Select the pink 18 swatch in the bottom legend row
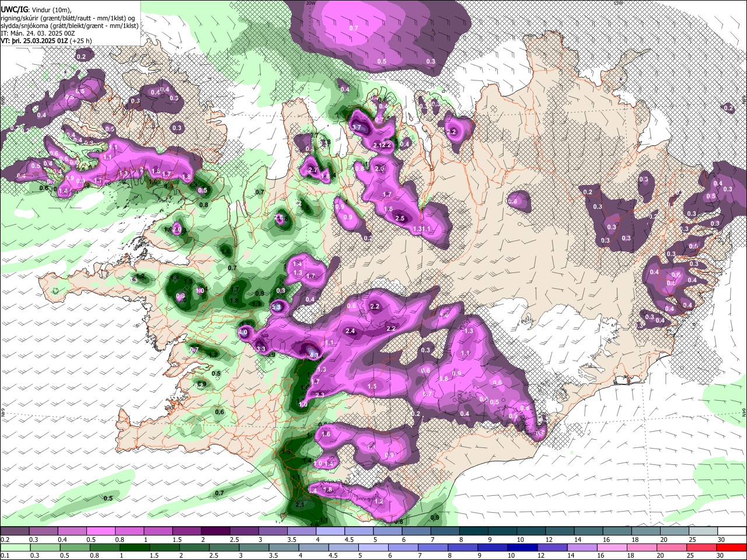747x560 pixels. click(x=641, y=547)
